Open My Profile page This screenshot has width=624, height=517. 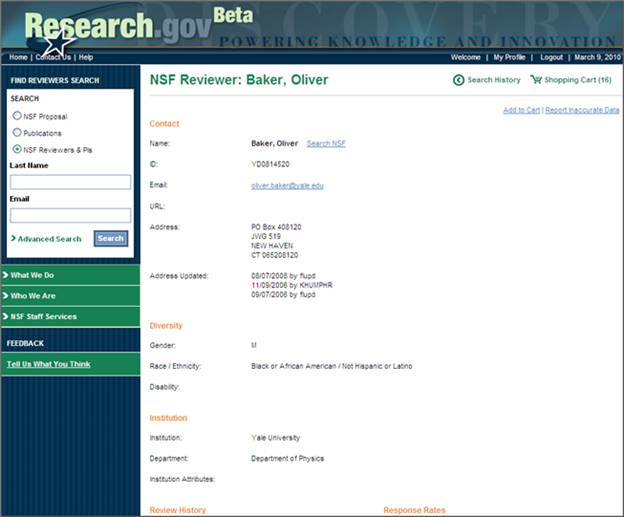point(512,57)
